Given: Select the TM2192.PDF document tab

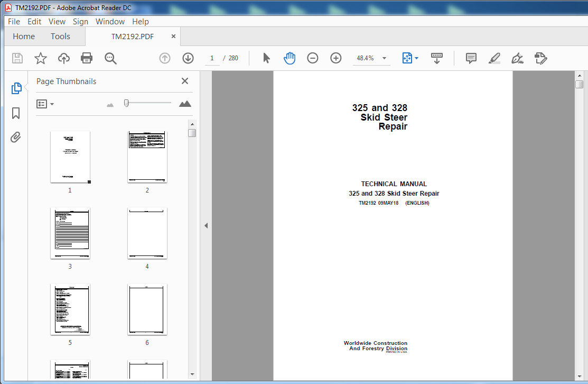Looking at the screenshot, I should click(133, 36).
